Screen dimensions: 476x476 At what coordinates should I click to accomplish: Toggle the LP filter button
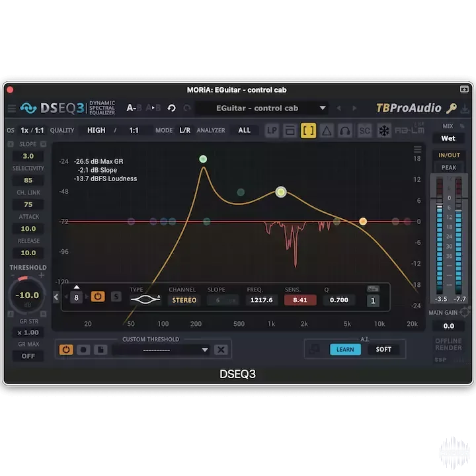[x=272, y=130]
